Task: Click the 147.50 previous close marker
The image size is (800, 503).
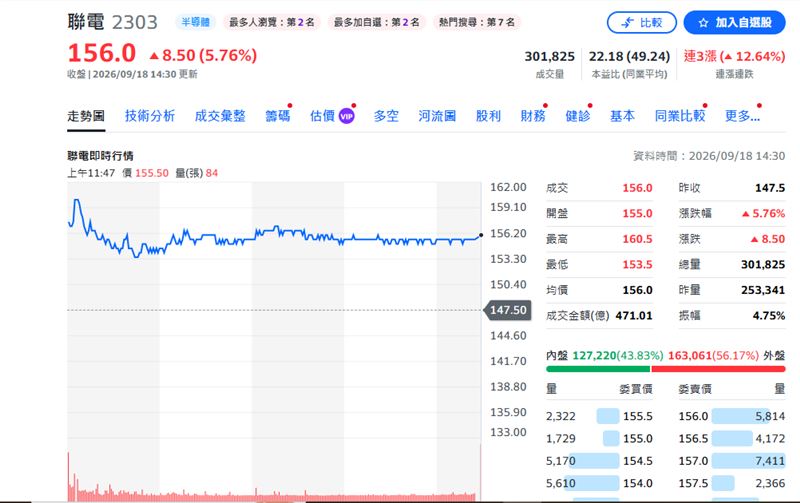Action: pos(507,310)
